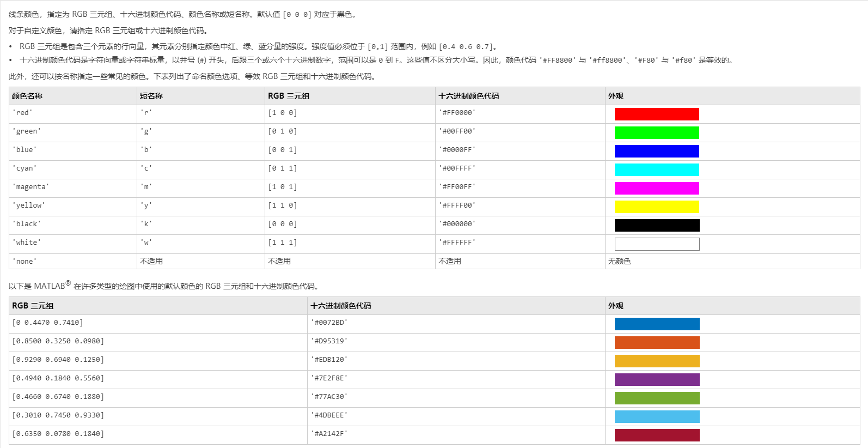Click the 'green' color name cell
This screenshot has width=868, height=448.
(x=72, y=133)
